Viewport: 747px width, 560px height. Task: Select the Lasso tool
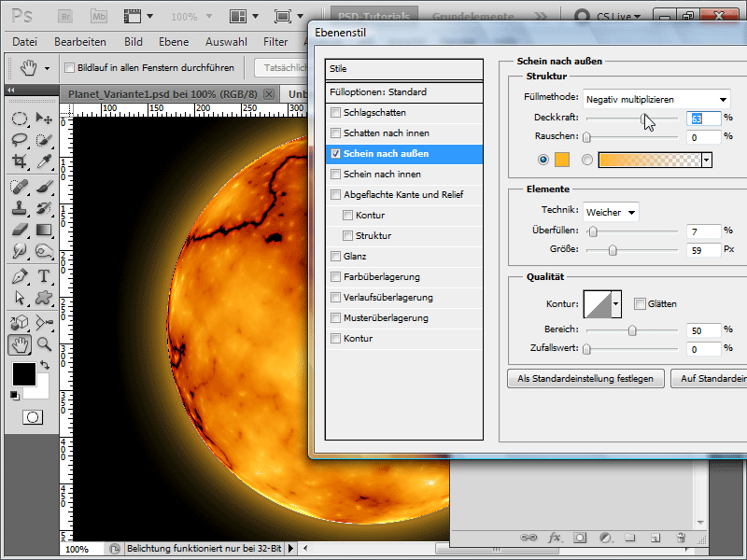pos(20,140)
